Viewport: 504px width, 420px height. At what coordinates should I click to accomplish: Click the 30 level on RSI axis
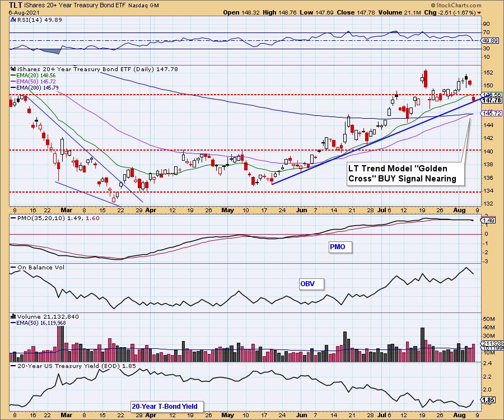[x=486, y=49]
